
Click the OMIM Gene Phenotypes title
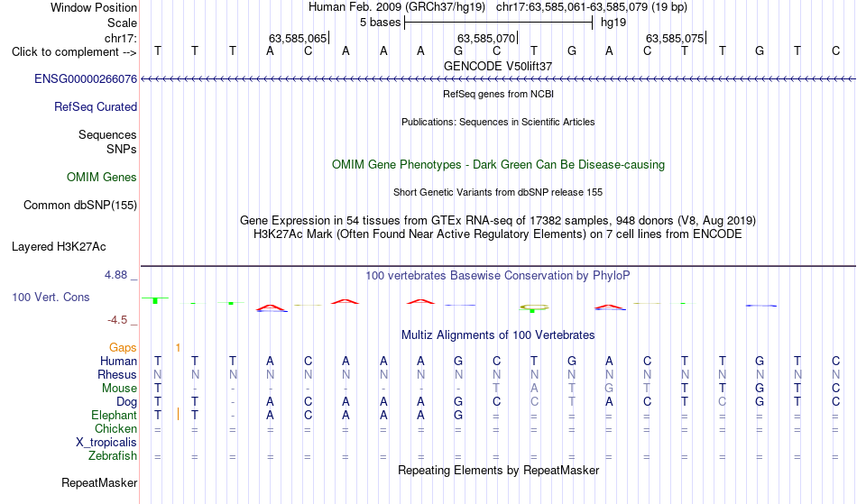[498, 164]
